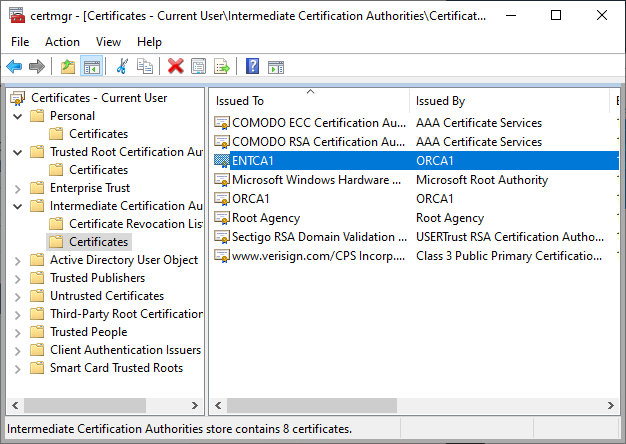The image size is (626, 444).
Task: Expand the Trusted Publishers node
Action: coord(18,279)
